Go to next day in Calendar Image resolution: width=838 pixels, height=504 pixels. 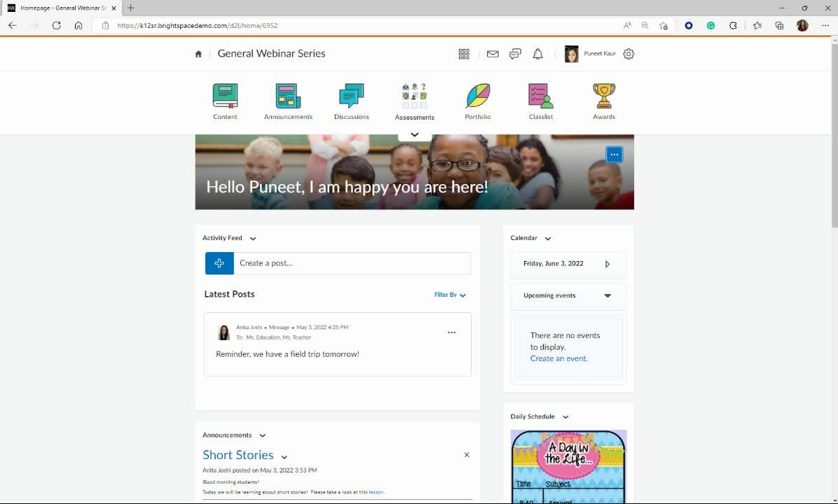tap(607, 264)
